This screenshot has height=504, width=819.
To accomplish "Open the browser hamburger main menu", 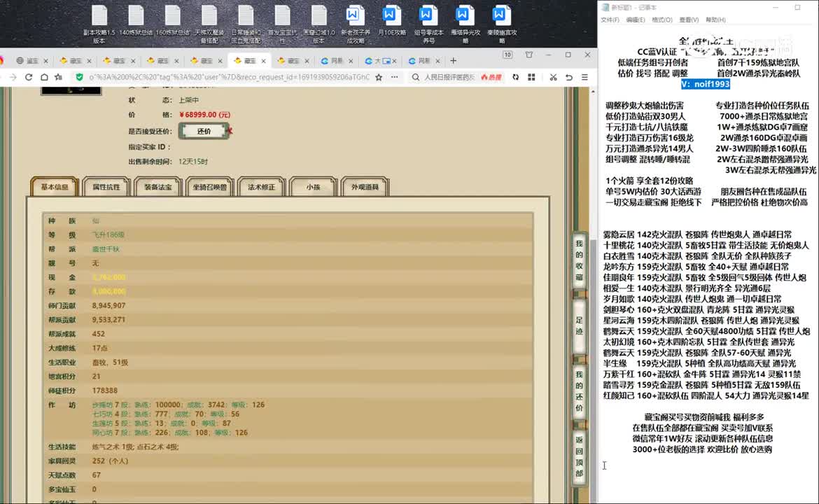I will (x=584, y=77).
